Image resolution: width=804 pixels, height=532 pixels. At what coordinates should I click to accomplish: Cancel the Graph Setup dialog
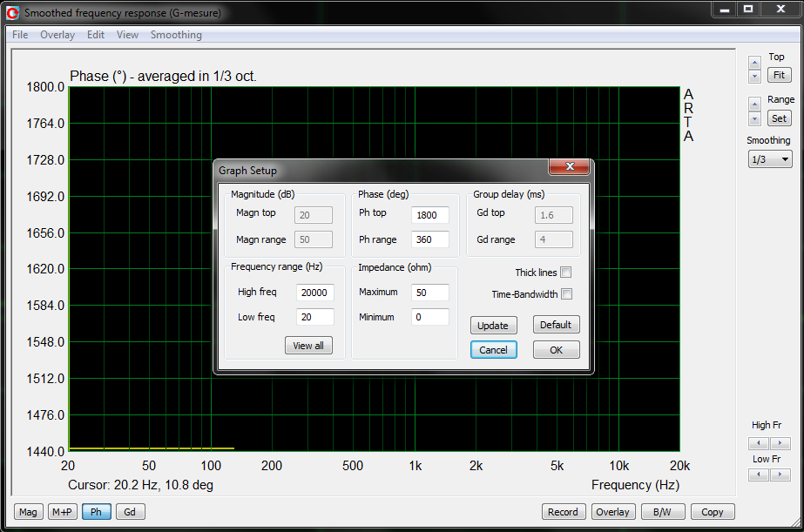pyautogui.click(x=493, y=350)
